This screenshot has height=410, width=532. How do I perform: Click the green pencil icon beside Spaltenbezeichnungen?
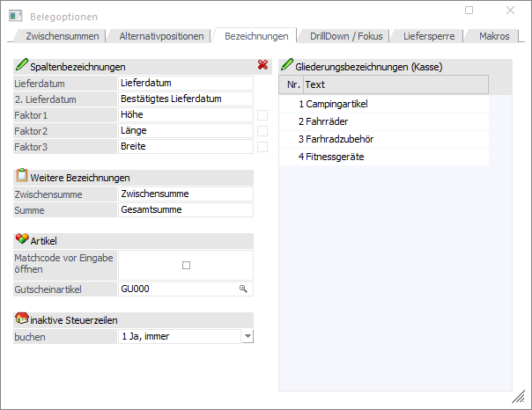[22, 65]
